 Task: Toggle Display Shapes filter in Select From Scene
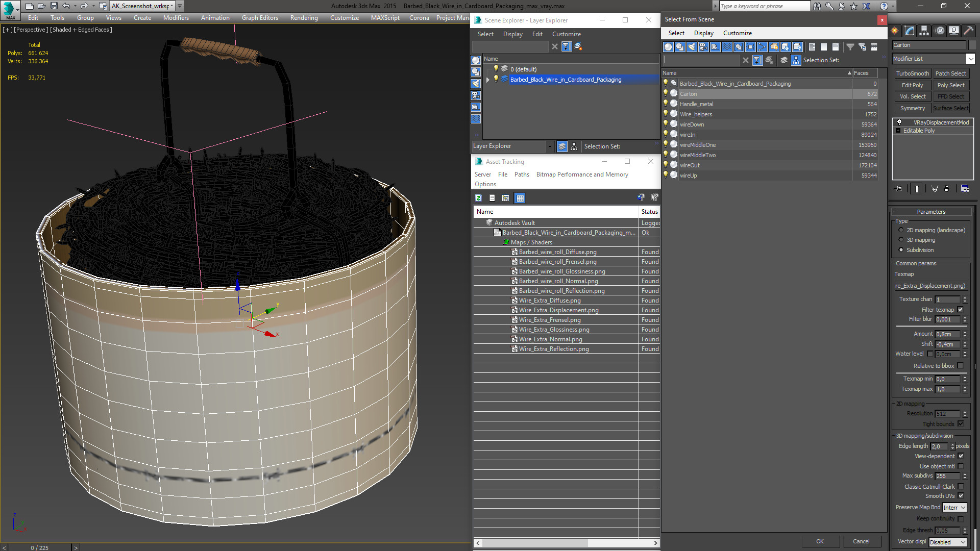pyautogui.click(x=680, y=47)
